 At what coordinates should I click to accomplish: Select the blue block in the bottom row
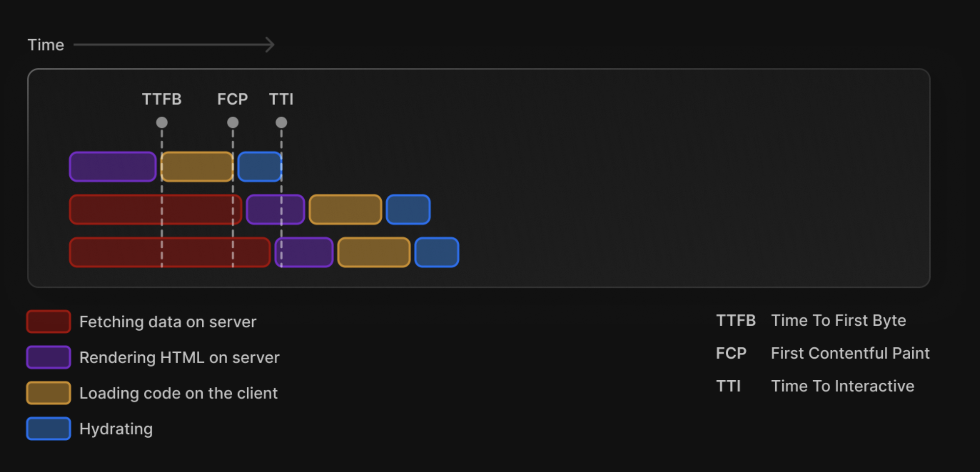point(437,252)
